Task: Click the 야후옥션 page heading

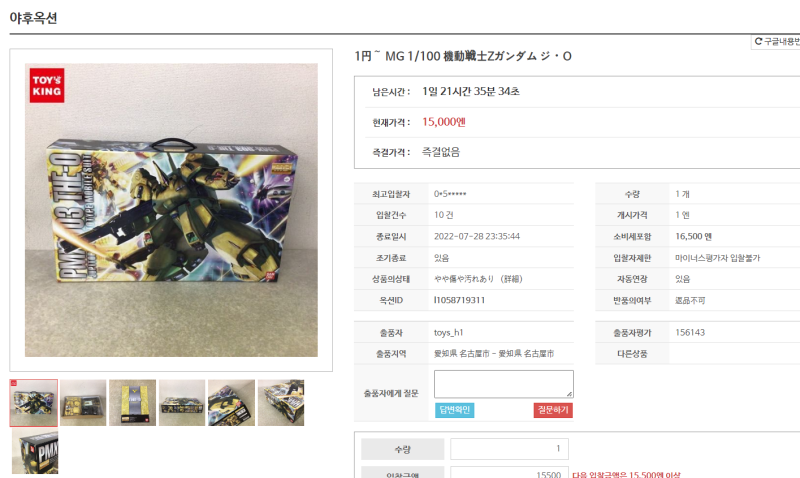Action: click(x=33, y=18)
